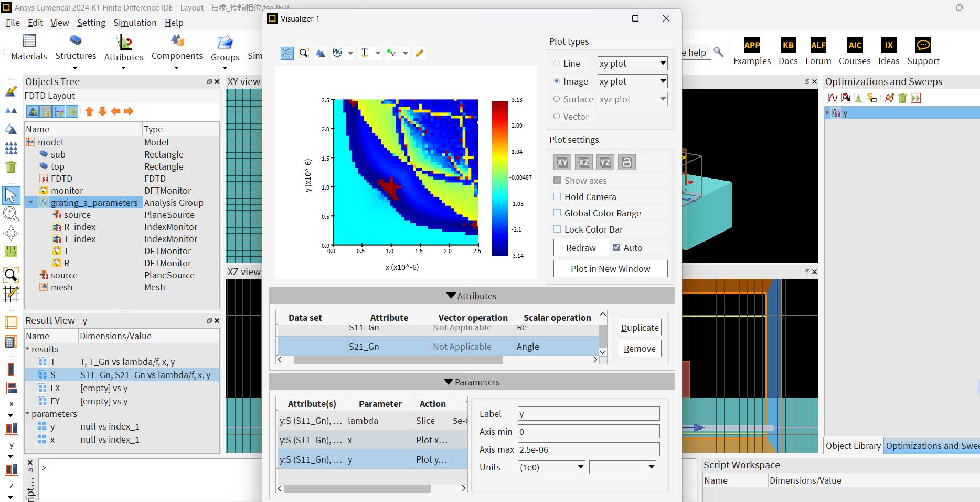
Task: Open the Units (1e0) dropdown
Action: point(551,467)
